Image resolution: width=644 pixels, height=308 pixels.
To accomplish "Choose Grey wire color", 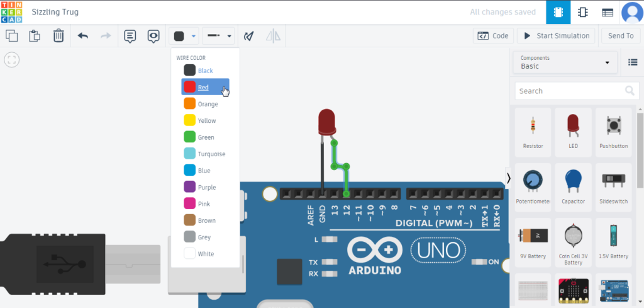I will coord(205,237).
